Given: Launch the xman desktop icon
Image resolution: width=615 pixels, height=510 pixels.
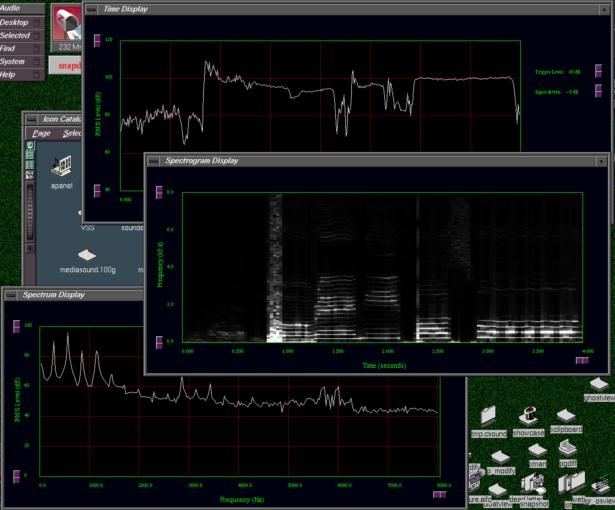Looking at the screenshot, I should tap(537, 450).
